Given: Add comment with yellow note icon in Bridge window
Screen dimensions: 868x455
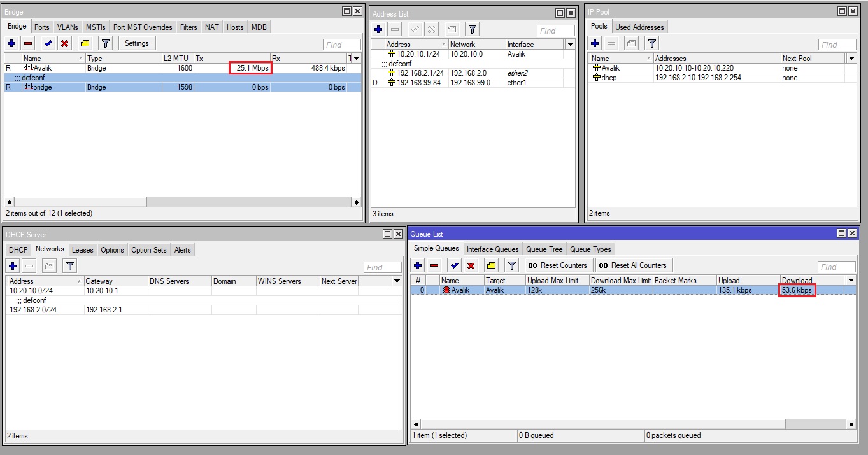Looking at the screenshot, I should coord(85,43).
